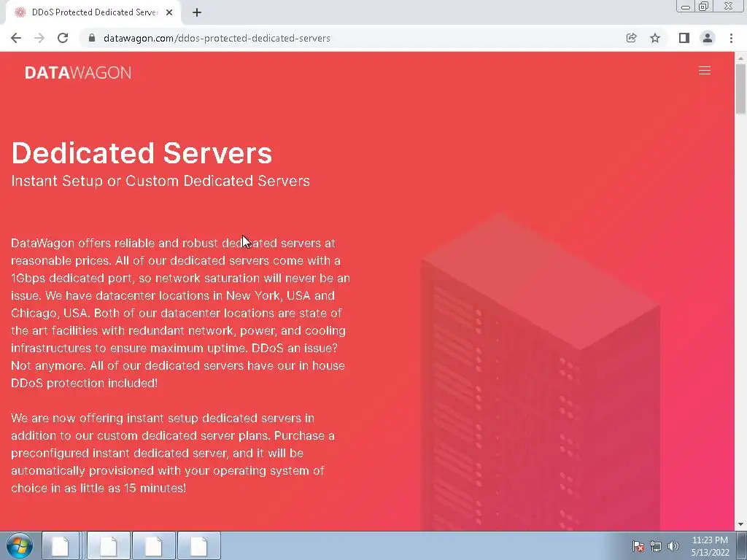747x560 pixels.
Task: Click the scrollbar down arrow
Action: (740, 524)
